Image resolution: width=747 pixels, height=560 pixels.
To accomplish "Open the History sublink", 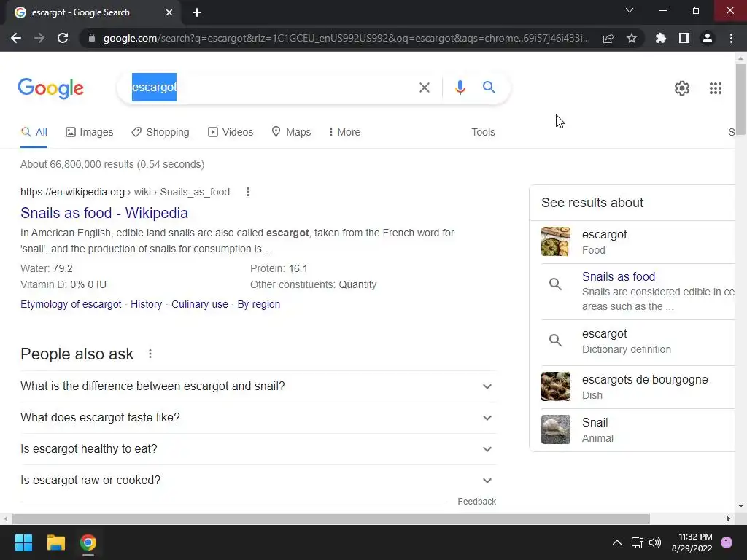I will 146,304.
